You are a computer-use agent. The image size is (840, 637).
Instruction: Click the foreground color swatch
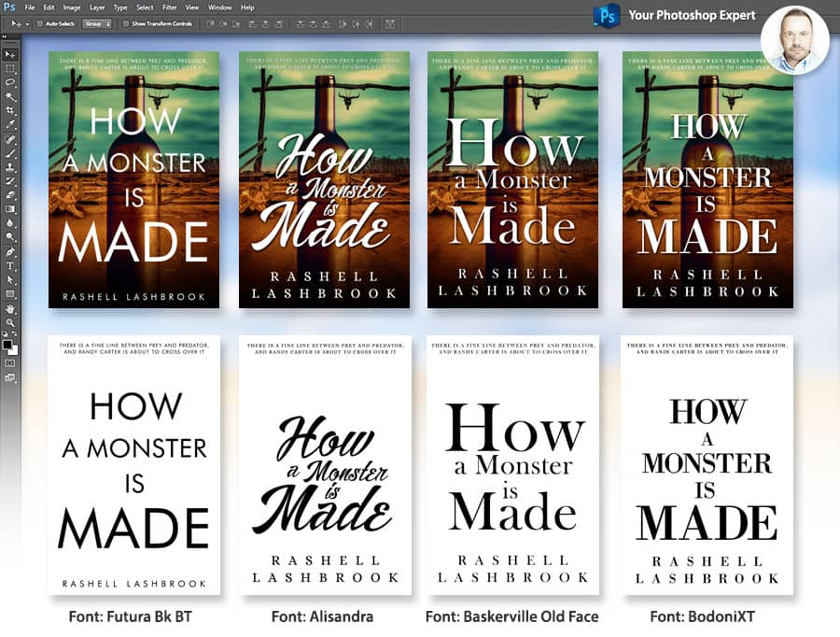[8, 345]
